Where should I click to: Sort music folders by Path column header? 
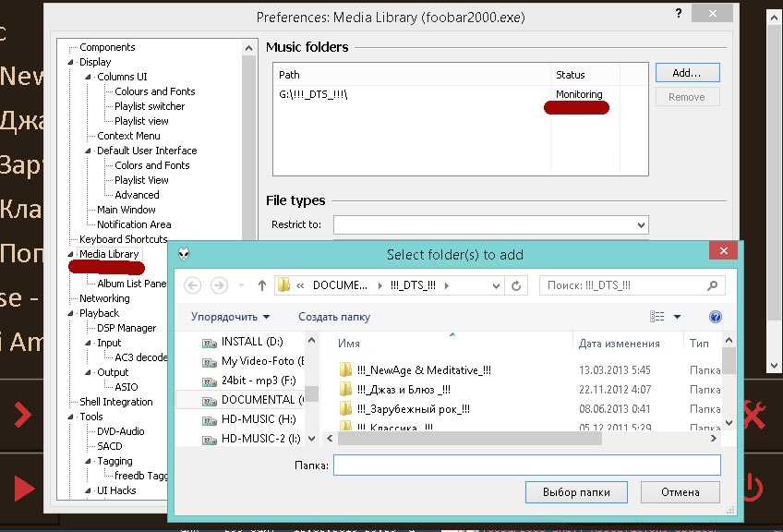(412, 75)
